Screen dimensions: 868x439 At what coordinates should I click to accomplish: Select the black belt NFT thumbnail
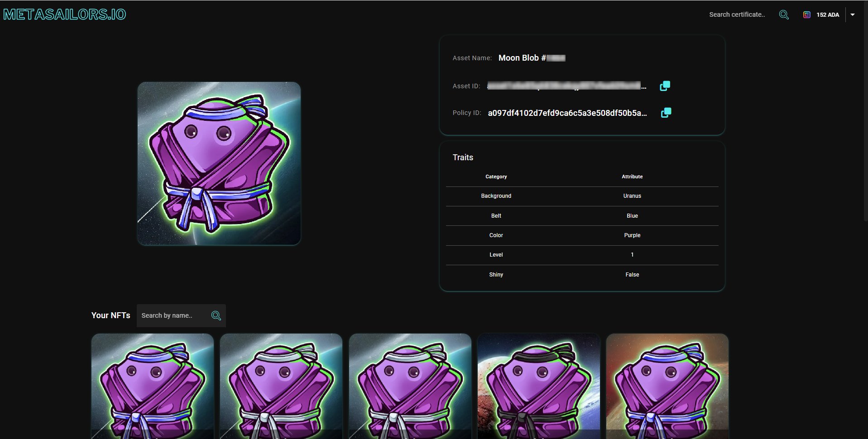539,386
